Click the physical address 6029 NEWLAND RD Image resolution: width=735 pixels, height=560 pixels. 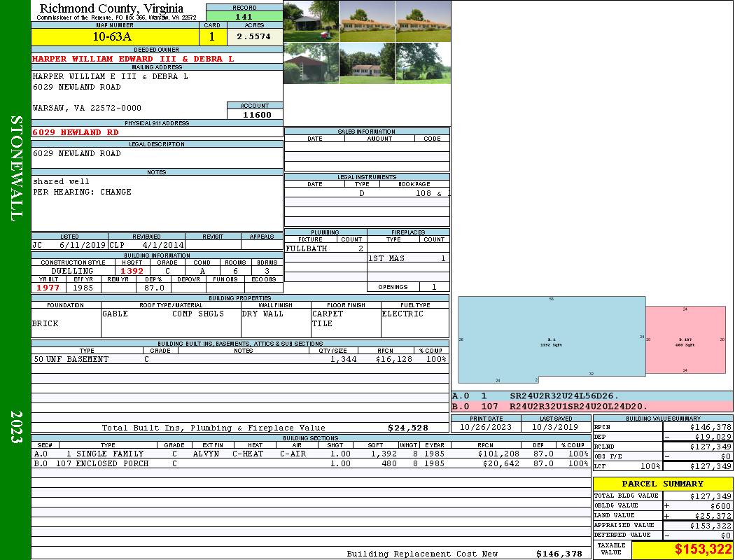76,132
